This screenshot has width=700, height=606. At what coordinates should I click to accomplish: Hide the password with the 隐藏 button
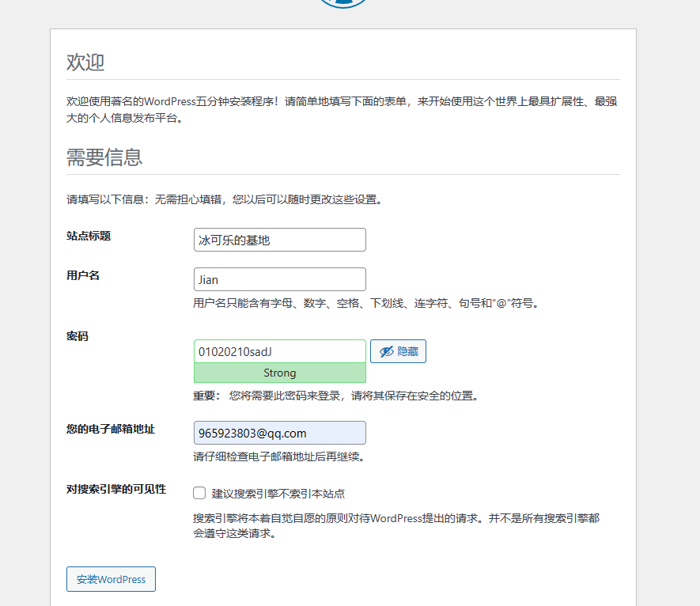[398, 351]
